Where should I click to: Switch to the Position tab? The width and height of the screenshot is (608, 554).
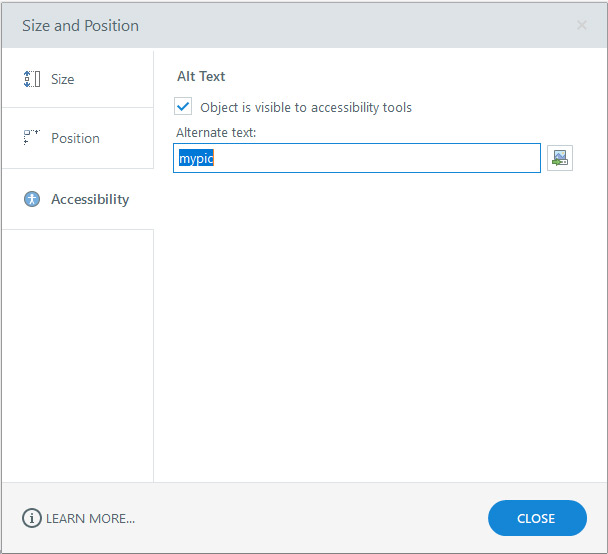(78, 138)
